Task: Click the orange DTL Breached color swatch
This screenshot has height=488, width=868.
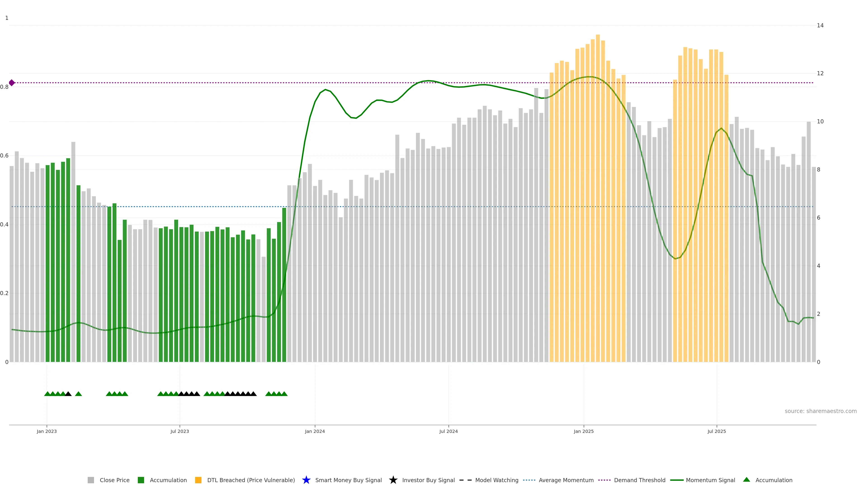Action: click(x=198, y=480)
